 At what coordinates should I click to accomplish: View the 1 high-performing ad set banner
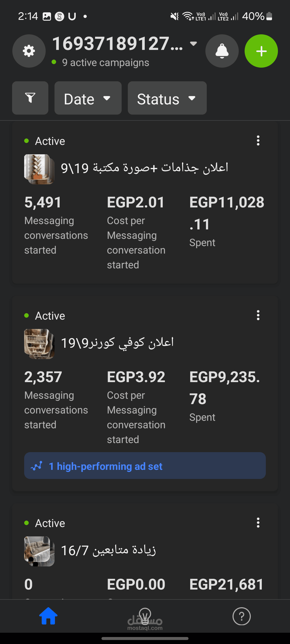pyautogui.click(x=145, y=466)
